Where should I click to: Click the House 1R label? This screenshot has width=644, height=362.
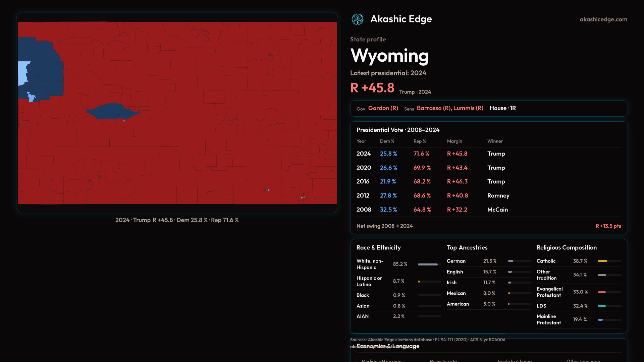[502, 108]
